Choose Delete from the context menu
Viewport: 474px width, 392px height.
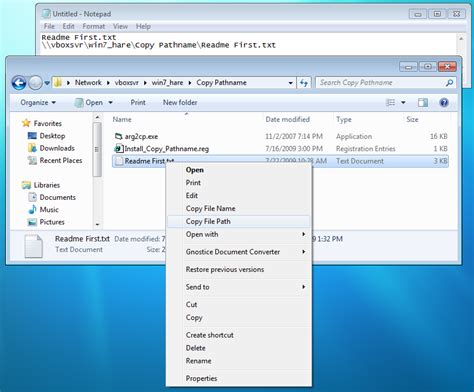[x=238, y=348]
